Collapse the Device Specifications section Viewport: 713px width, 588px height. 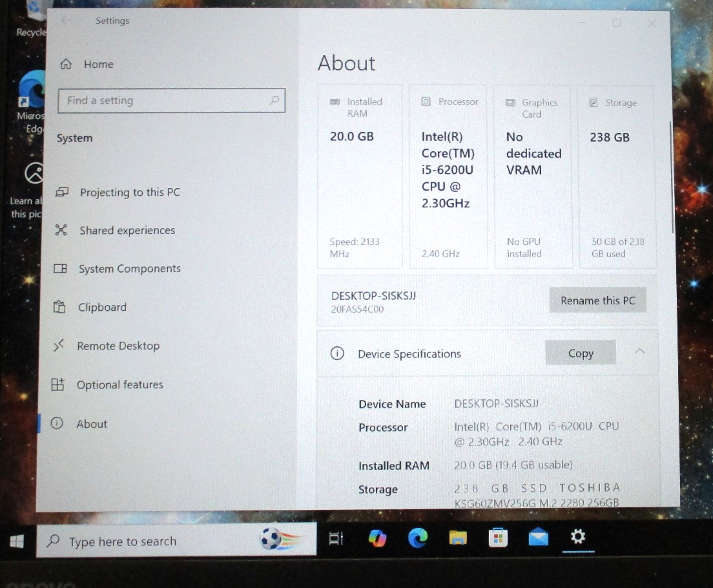640,351
